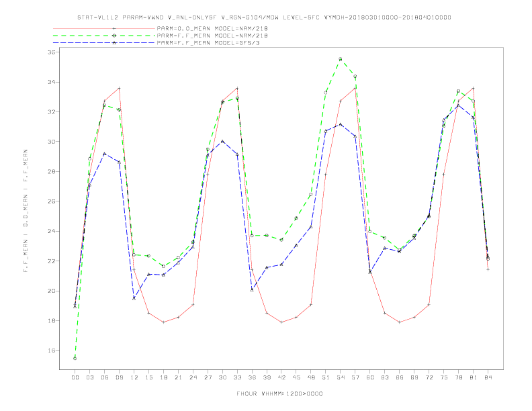532x411 pixels.
Task: Click x-axis forecast hour label 81
Action: pyautogui.click(x=474, y=377)
